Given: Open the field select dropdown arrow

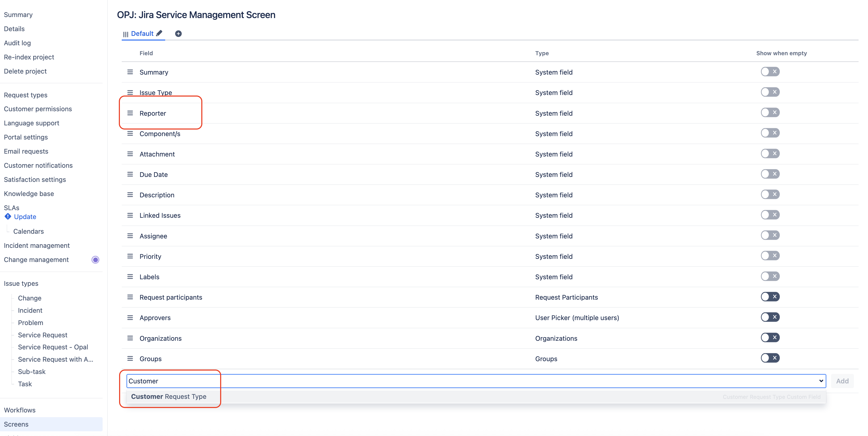Looking at the screenshot, I should click(821, 381).
